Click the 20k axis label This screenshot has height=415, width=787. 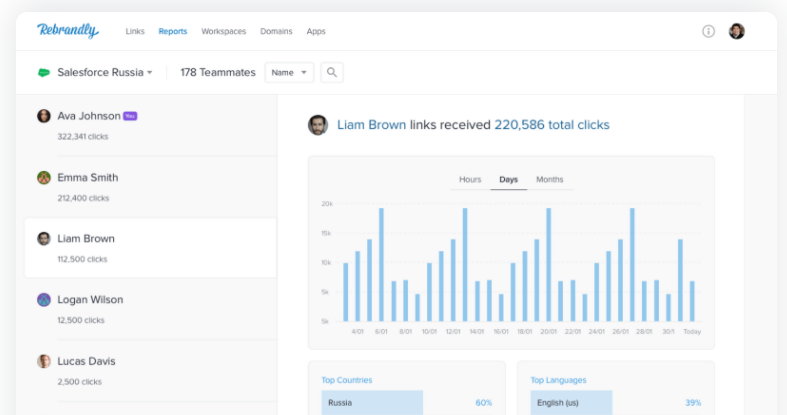327,204
